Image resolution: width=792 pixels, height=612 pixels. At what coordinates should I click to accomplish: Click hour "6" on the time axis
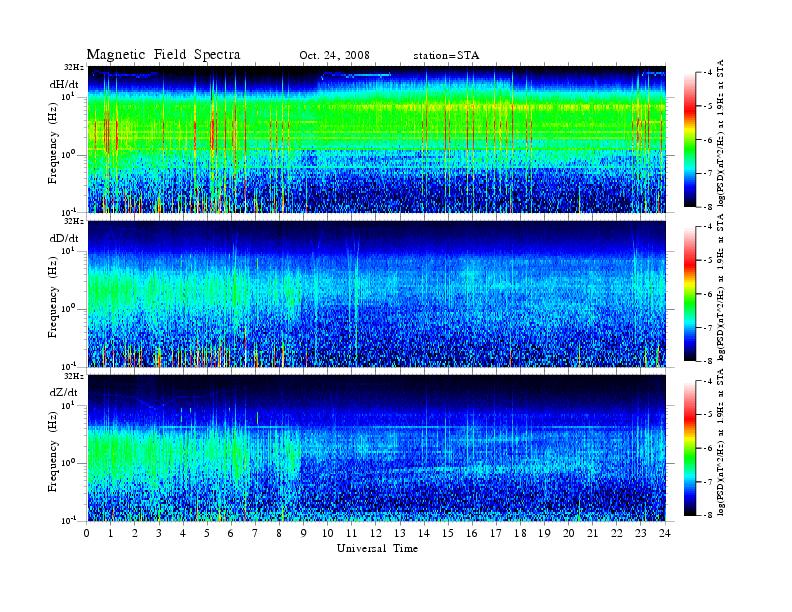(231, 534)
